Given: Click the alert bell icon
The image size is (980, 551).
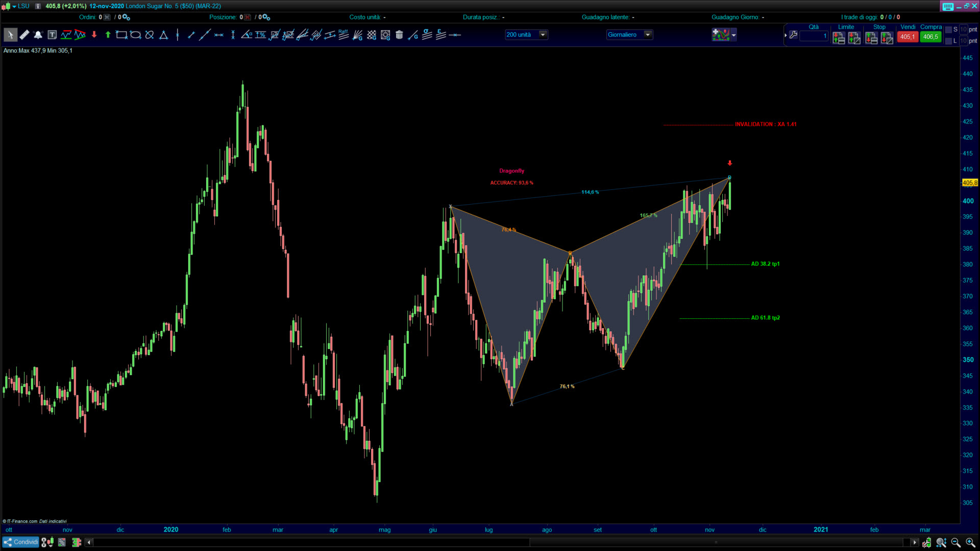Looking at the screenshot, I should 38,35.
